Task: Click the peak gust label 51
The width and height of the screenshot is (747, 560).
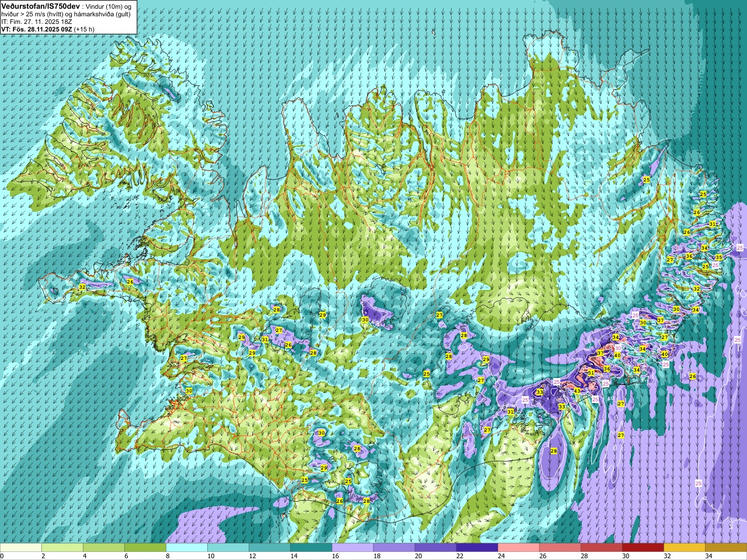Action: coord(591,373)
